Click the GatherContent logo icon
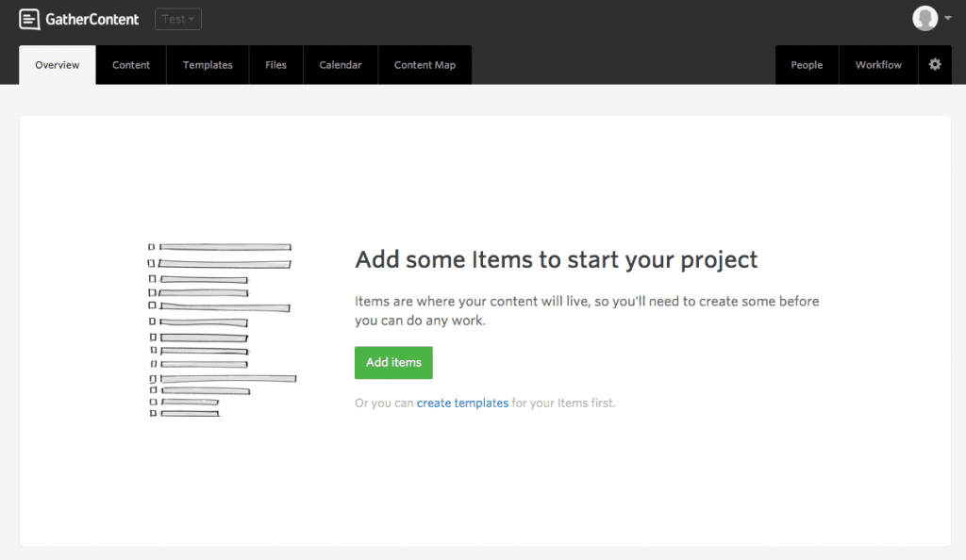This screenshot has height=560, width=966. 29,19
